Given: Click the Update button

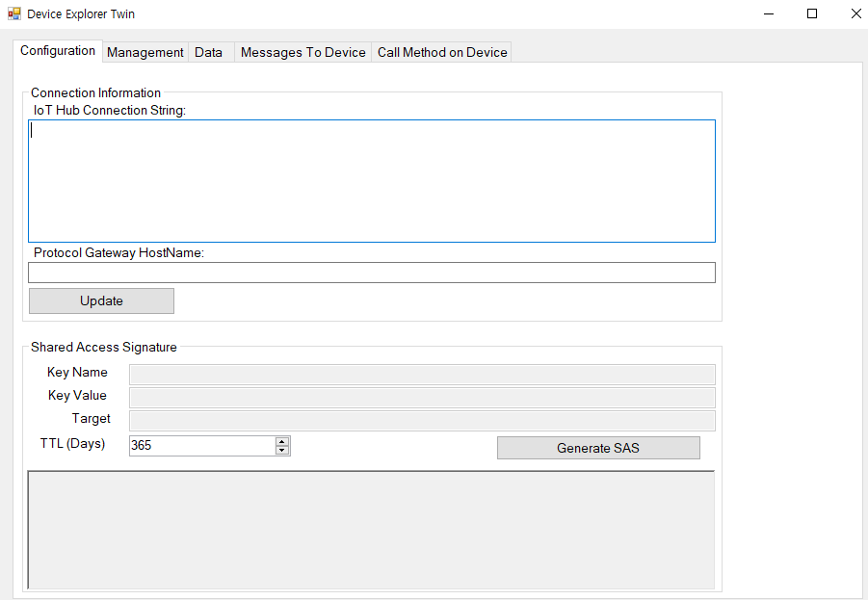Looking at the screenshot, I should coord(101,300).
